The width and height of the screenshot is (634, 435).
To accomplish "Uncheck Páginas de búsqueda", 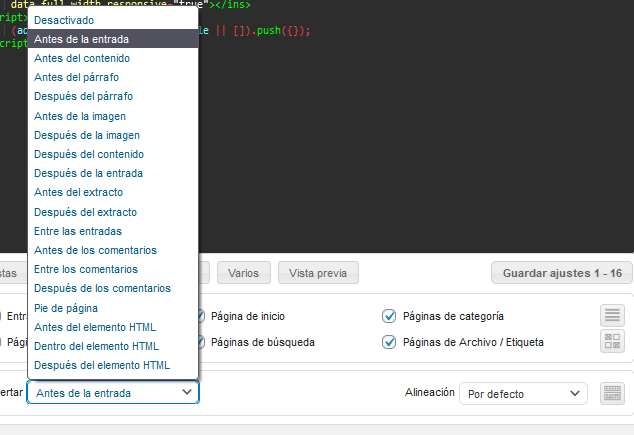I will pyautogui.click(x=201, y=342).
